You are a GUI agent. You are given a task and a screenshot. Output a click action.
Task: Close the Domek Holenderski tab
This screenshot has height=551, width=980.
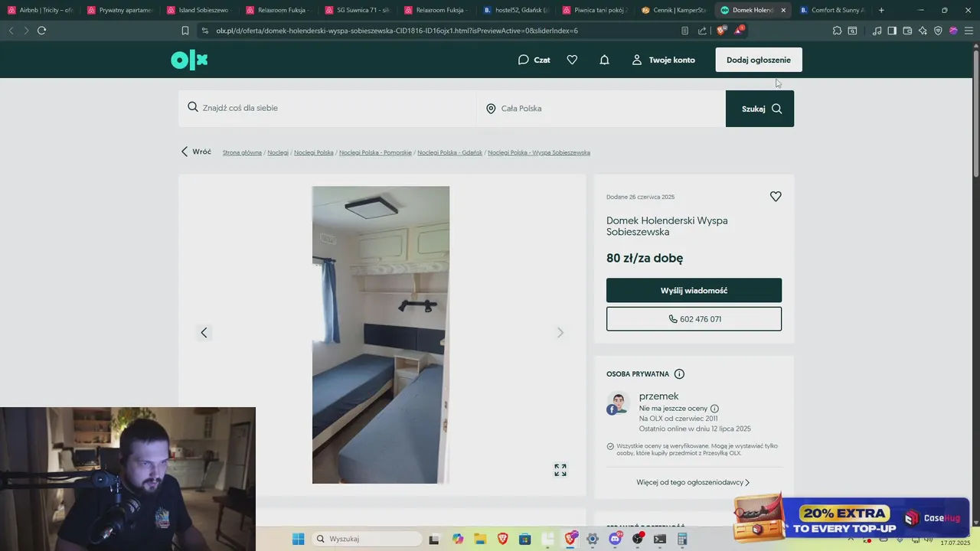(x=782, y=10)
